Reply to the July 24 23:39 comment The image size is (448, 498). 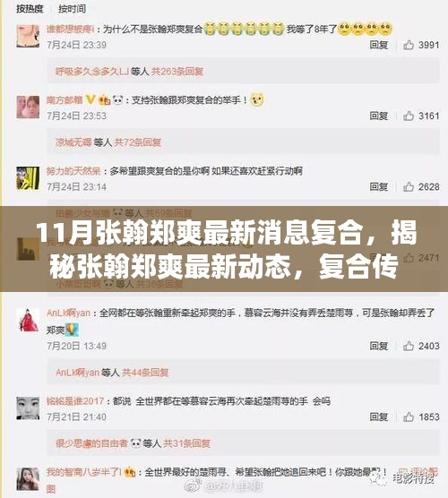tap(379, 45)
